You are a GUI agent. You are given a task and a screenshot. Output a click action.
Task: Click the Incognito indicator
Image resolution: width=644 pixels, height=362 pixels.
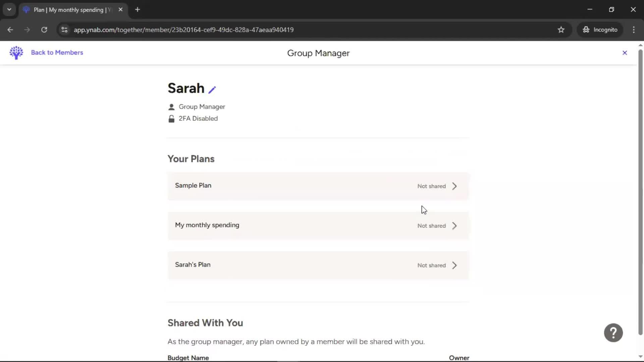[600, 30]
